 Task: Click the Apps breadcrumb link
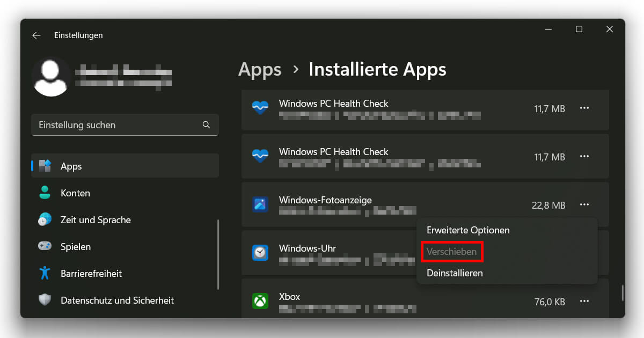tap(260, 69)
